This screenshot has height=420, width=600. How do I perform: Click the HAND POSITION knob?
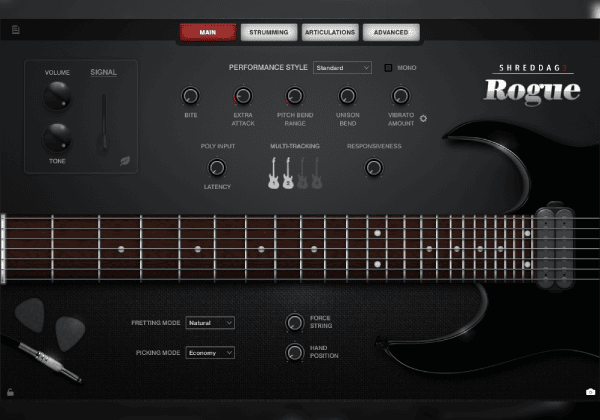point(295,352)
